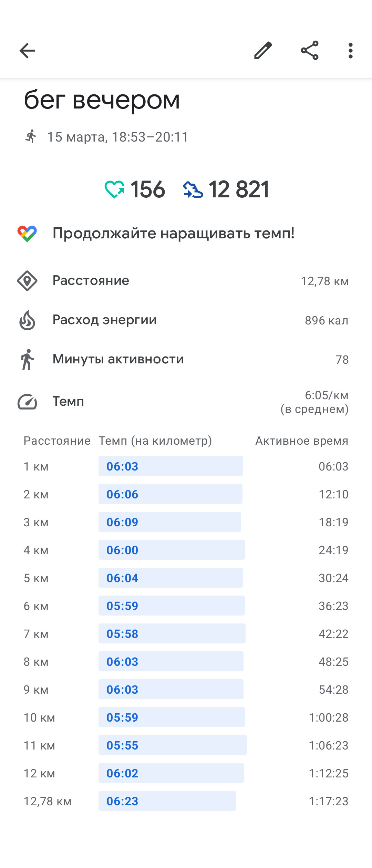Viewport: 372px width, 868px height.
Task: Select the Расход энергии row
Action: tap(186, 320)
